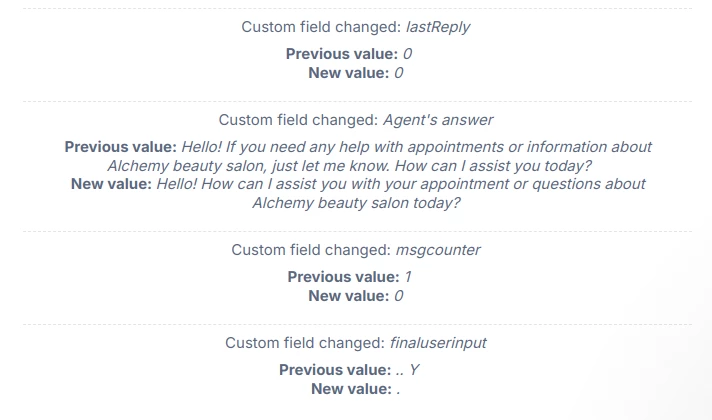The width and height of the screenshot is (712, 420).
Task: Click the Previous value label under finaluserinput
Action: click(335, 369)
